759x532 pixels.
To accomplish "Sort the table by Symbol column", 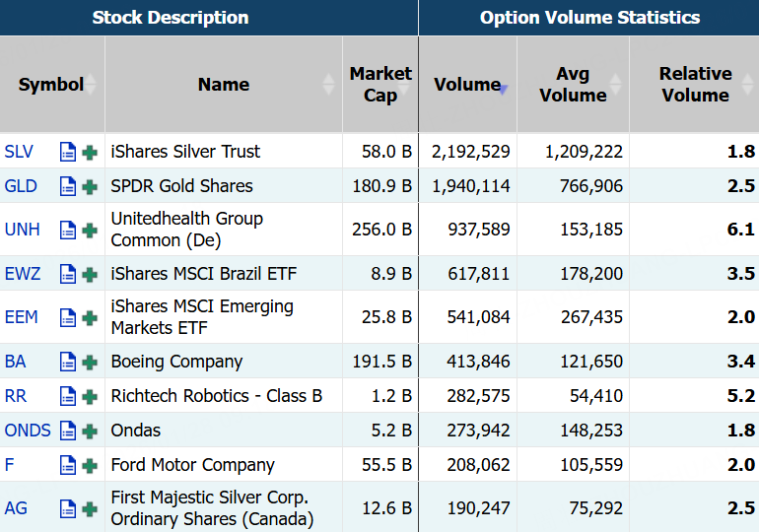I will click(x=51, y=85).
